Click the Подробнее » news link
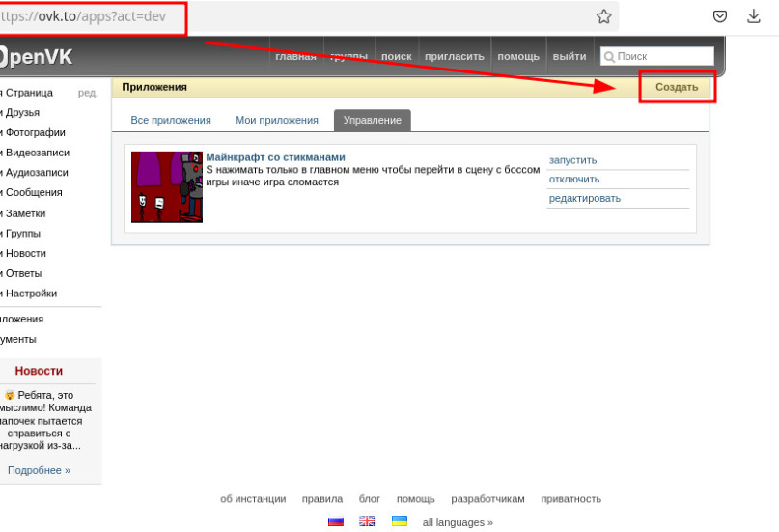The height and width of the screenshot is (532, 779). tap(39, 470)
